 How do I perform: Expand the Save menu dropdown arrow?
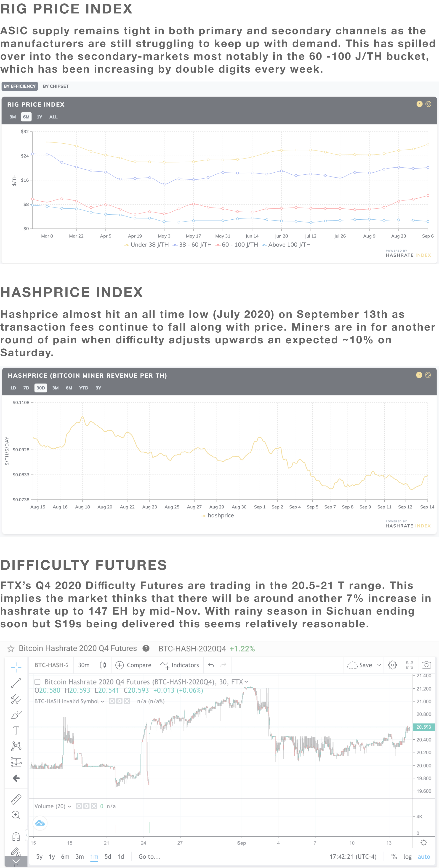[x=379, y=665]
